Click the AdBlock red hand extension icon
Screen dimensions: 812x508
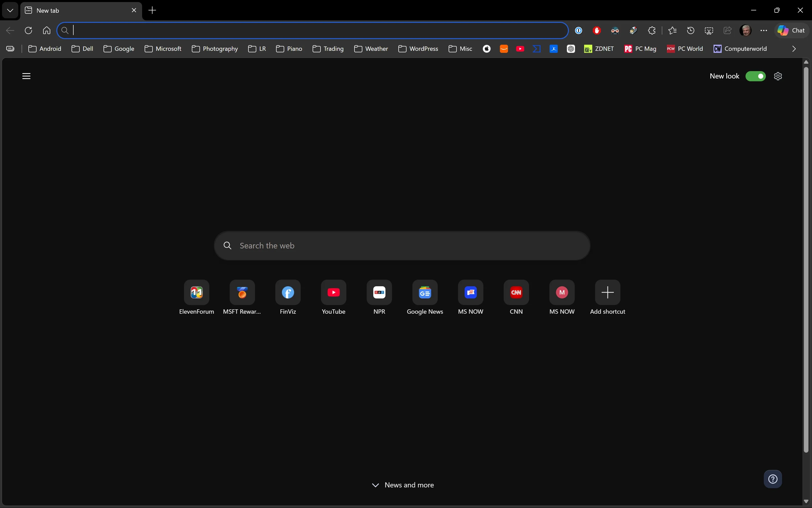pyautogui.click(x=597, y=30)
